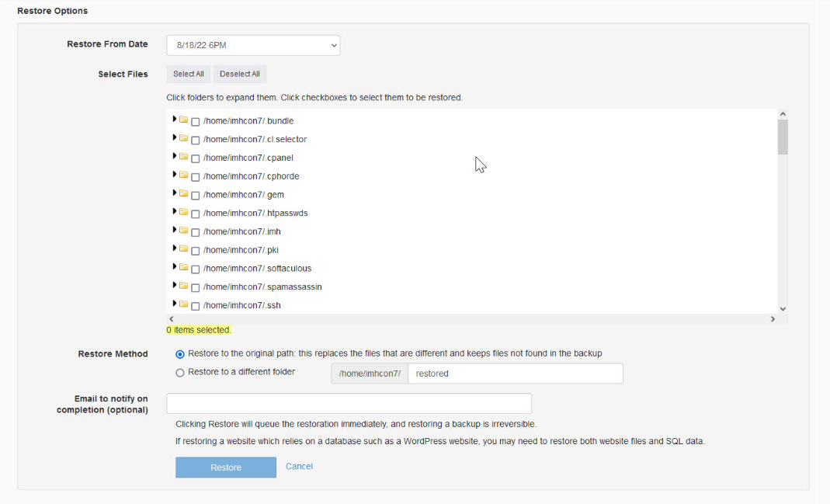Click the /home/imhcon7/.spamassassin path text
The width and height of the screenshot is (830, 504).
pos(262,287)
